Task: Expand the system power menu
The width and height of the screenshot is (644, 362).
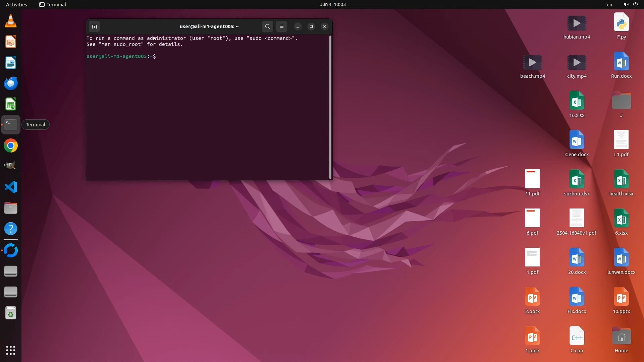Action: [635, 4]
